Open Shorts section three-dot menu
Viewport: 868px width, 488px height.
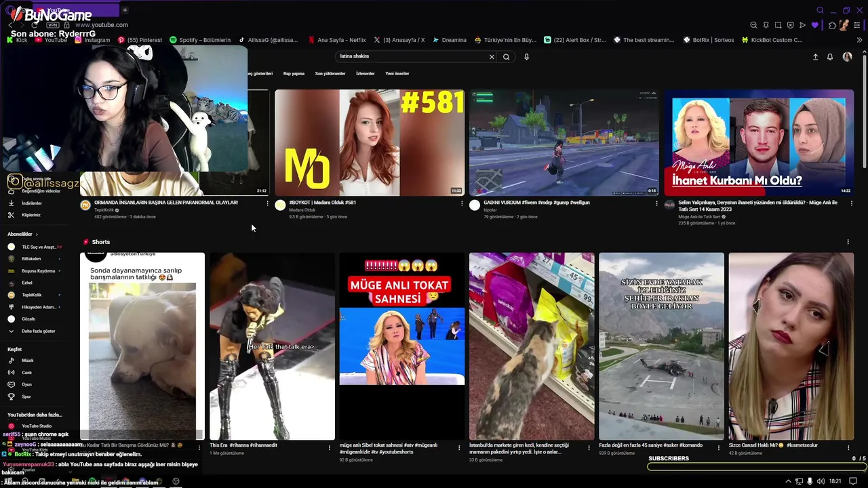click(x=848, y=242)
